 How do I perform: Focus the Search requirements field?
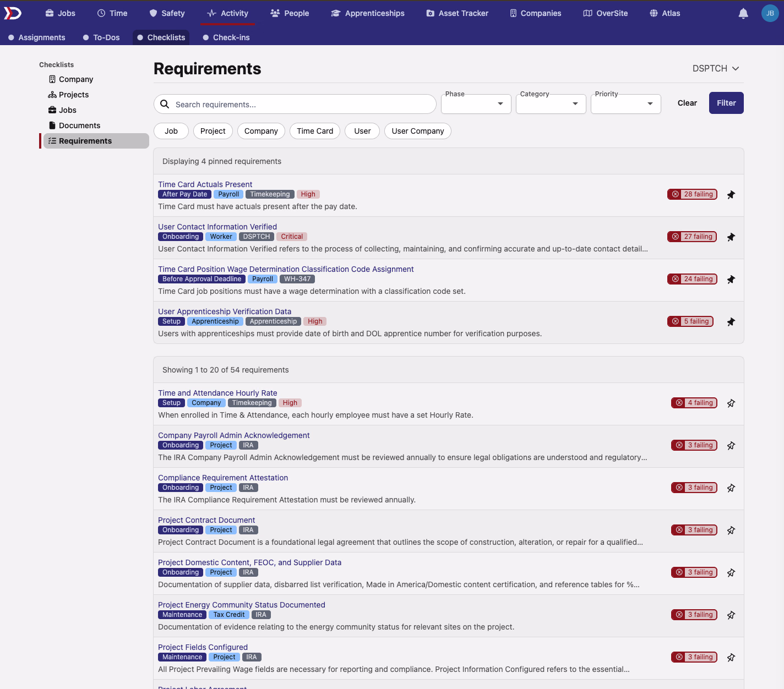click(x=295, y=104)
